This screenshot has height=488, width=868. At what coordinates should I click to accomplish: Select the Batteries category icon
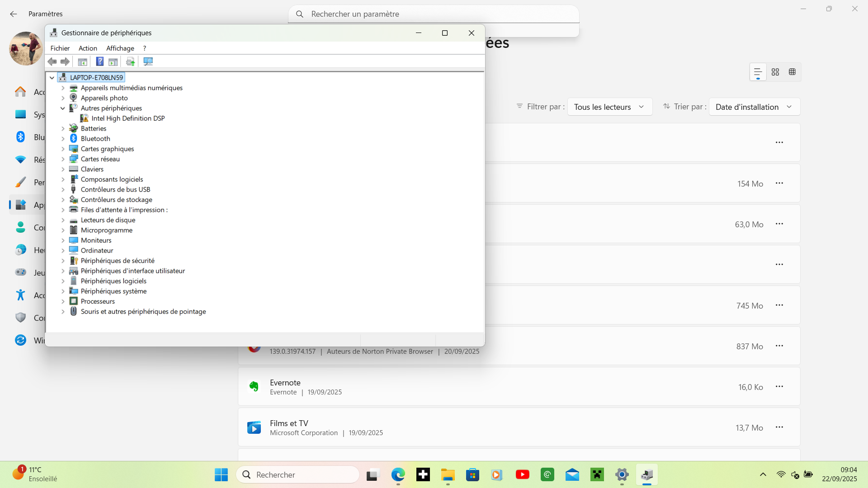coord(74,128)
